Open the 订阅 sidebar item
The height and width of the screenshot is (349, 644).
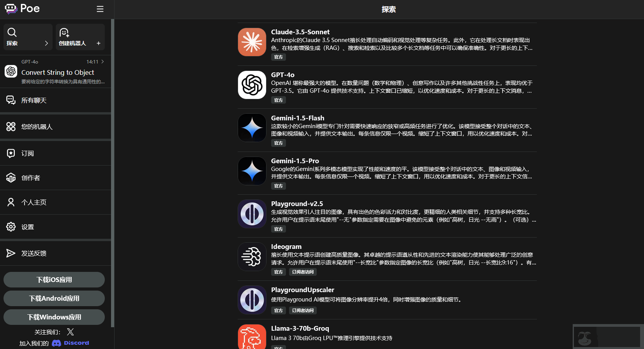(x=28, y=153)
